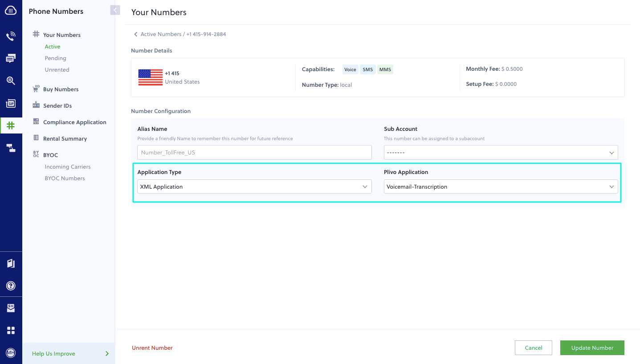Open Messaging via the chat bubble icon

tap(11, 58)
